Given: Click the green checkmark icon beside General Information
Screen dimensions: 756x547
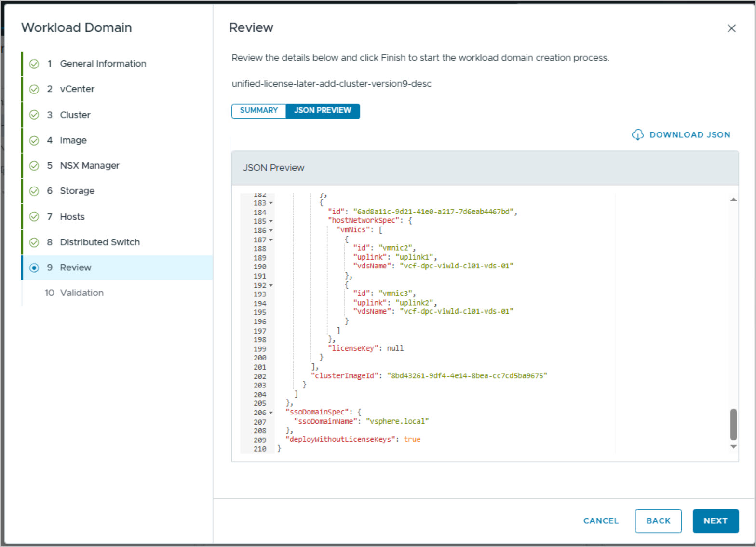Looking at the screenshot, I should coord(34,64).
